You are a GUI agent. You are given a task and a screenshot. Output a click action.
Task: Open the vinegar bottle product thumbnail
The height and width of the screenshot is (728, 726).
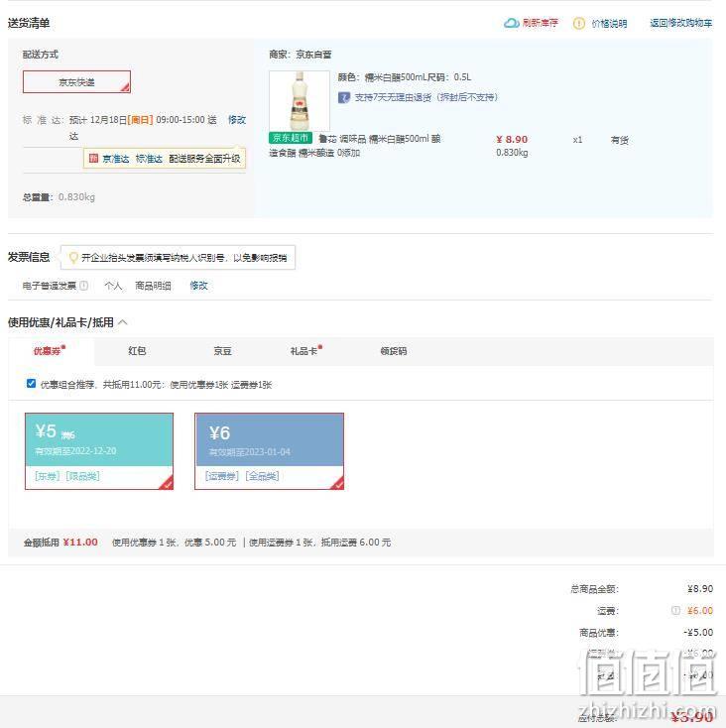(x=300, y=101)
